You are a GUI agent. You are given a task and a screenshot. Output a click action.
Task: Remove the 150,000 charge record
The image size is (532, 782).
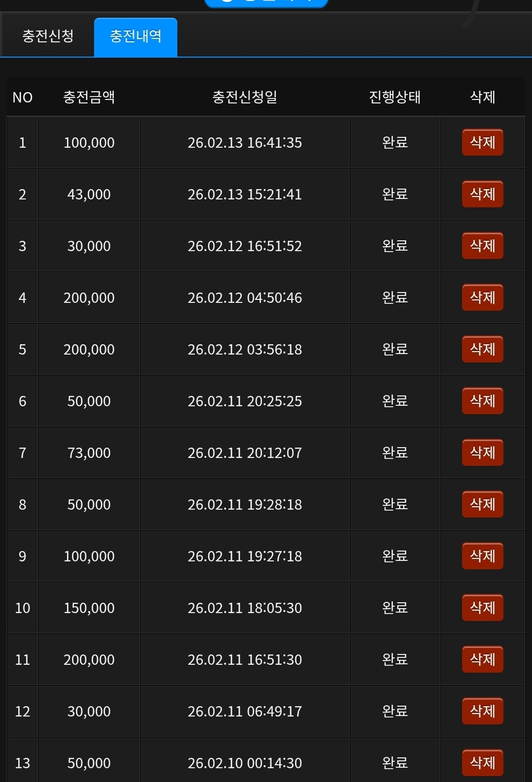click(x=482, y=608)
